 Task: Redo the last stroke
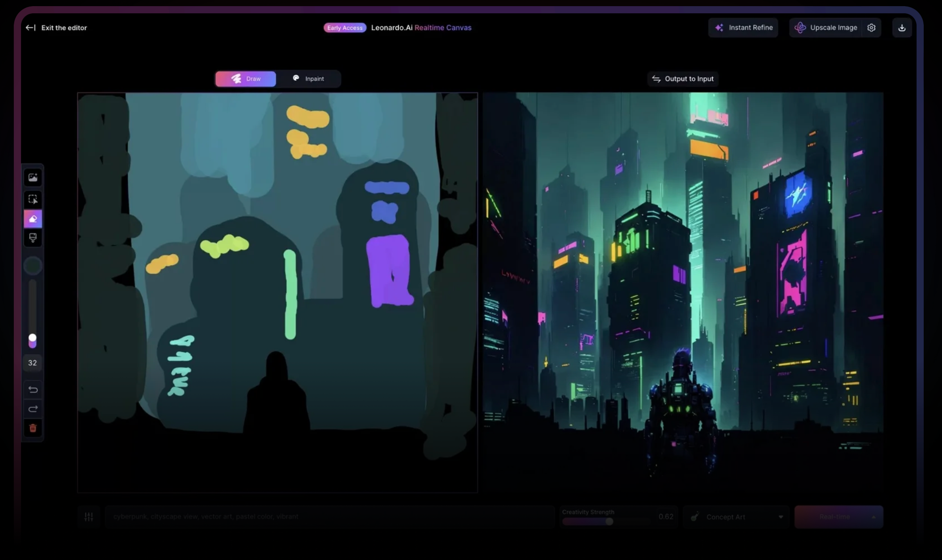pos(32,409)
